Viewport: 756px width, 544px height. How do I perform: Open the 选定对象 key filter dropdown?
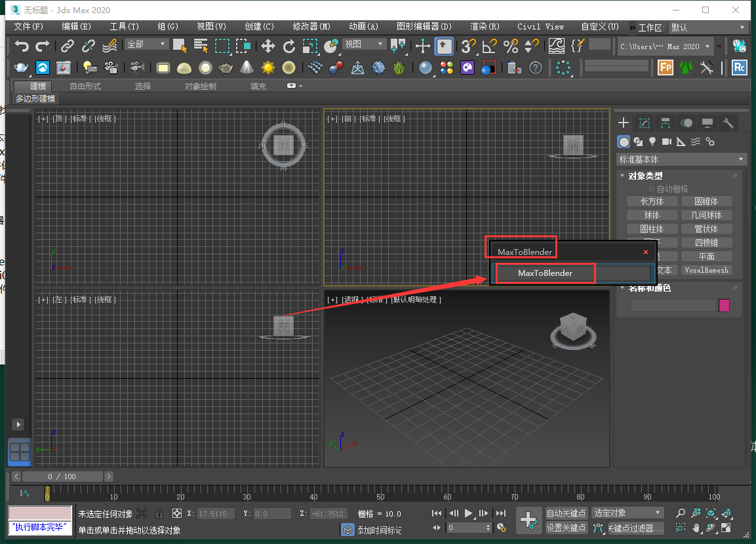(627, 513)
